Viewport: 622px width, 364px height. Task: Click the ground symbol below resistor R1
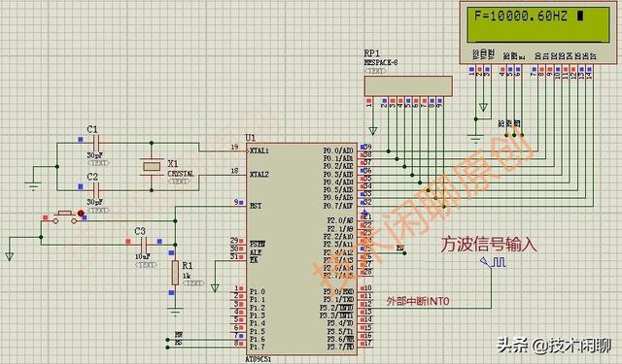(x=175, y=311)
